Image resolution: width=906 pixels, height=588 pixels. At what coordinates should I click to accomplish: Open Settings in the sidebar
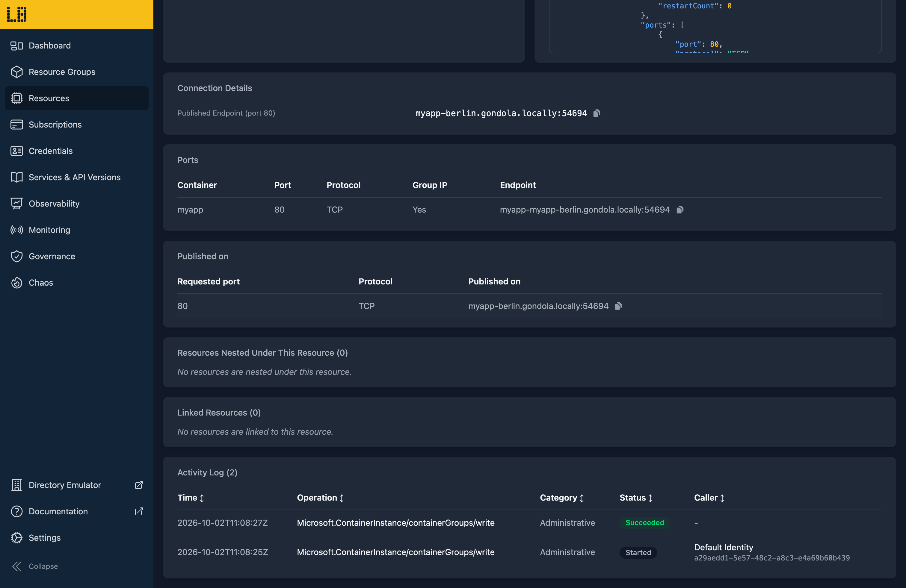click(x=76, y=537)
